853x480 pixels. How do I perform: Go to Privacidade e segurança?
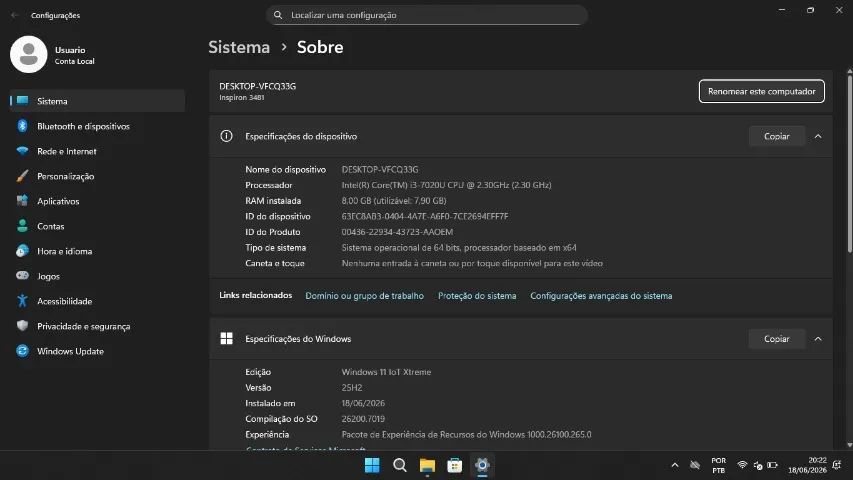pos(97,327)
